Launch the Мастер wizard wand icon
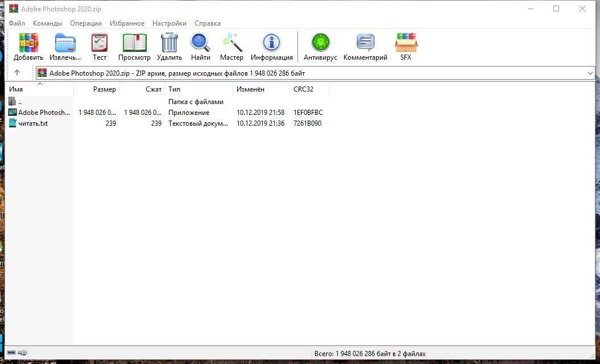This screenshot has height=364, width=600. tap(232, 43)
